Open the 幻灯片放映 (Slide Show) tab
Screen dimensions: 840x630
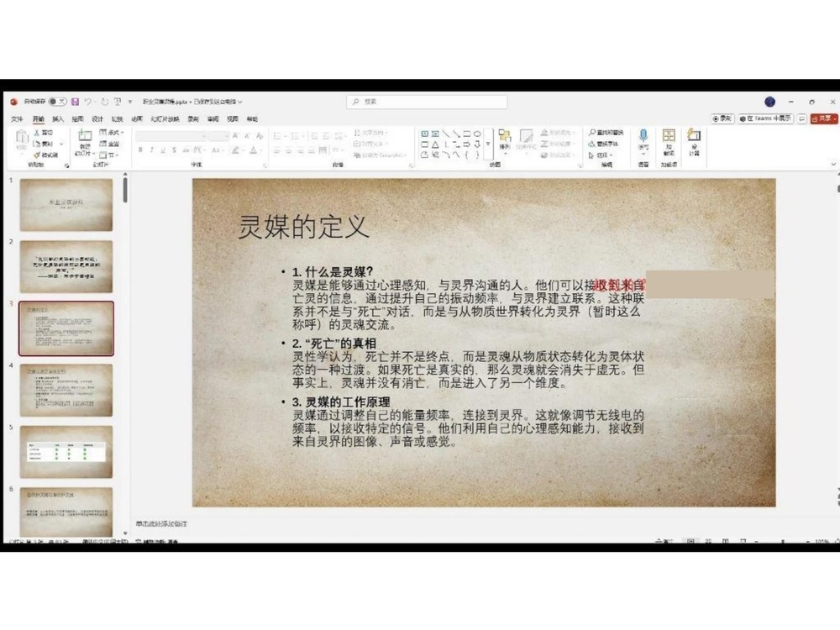coord(165,119)
